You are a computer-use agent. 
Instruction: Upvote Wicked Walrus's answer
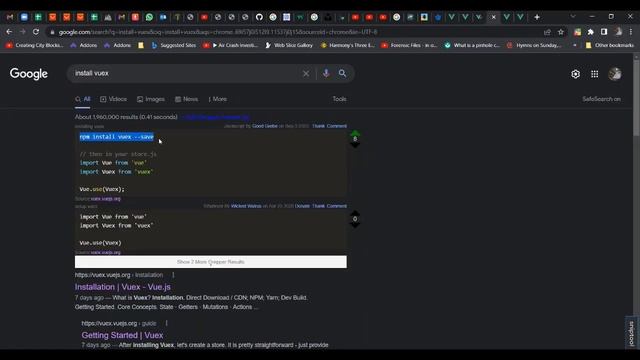[355, 213]
